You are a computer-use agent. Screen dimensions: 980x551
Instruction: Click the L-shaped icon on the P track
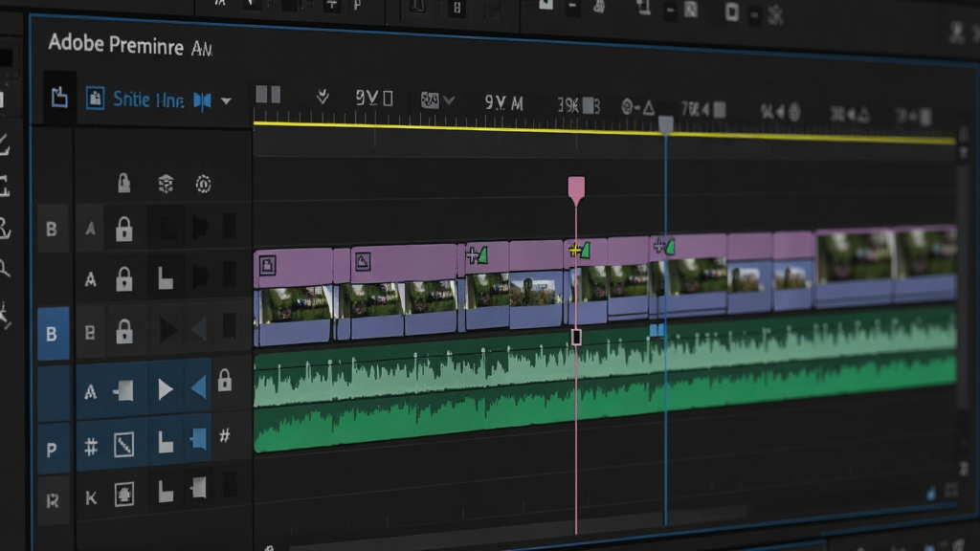(x=166, y=442)
